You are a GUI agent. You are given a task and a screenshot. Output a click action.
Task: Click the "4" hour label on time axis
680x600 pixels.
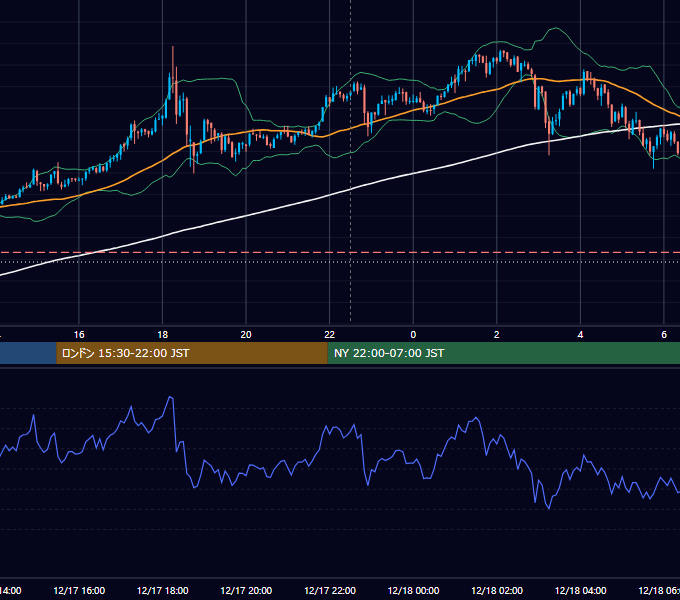[580, 334]
